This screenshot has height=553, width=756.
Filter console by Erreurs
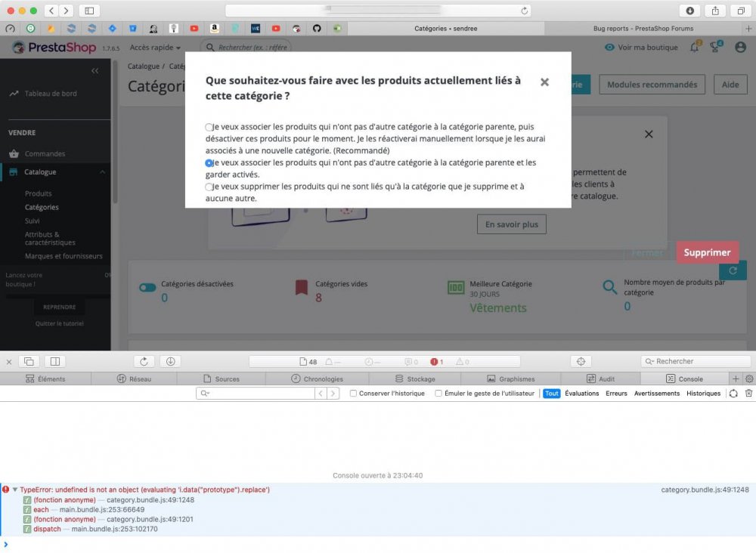(616, 394)
